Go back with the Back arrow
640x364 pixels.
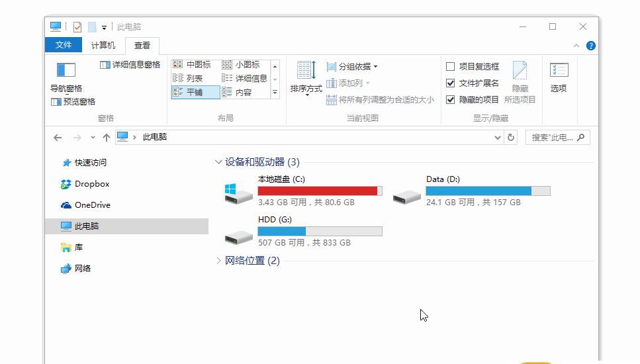point(58,138)
